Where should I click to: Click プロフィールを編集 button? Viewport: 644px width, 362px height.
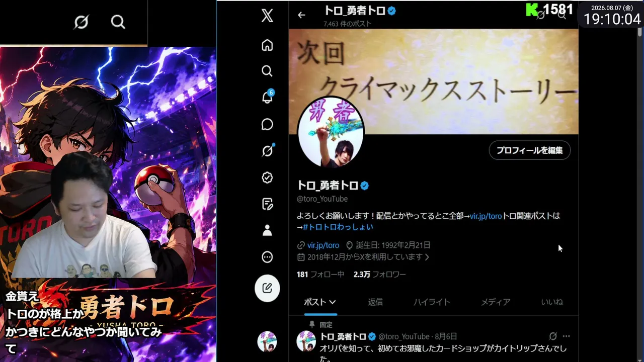coord(529,150)
